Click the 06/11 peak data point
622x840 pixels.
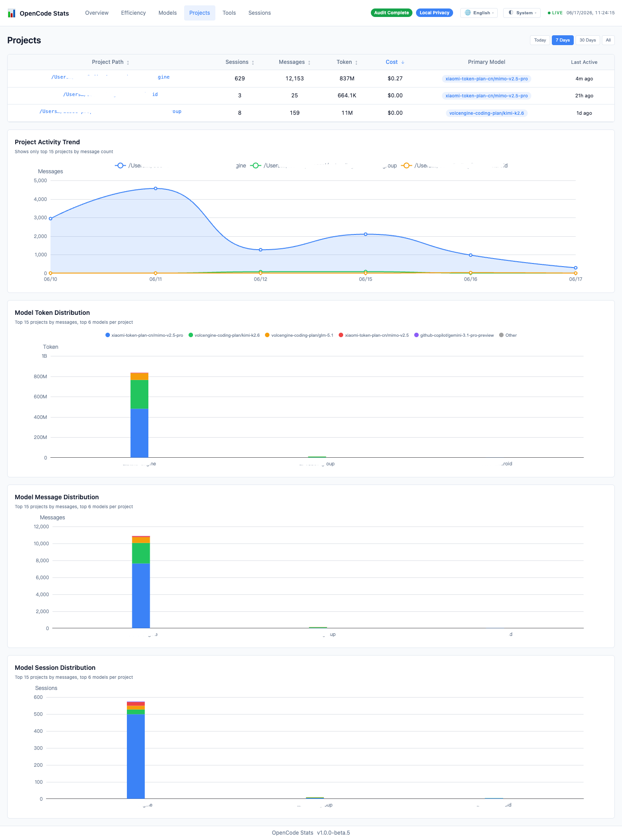[x=155, y=188]
